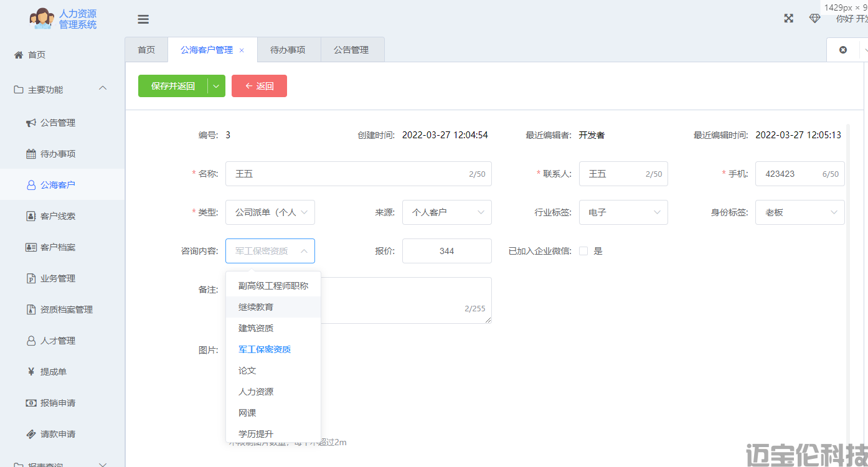Click the diamond icon in header
This screenshot has height=467, width=868.
(814, 18)
